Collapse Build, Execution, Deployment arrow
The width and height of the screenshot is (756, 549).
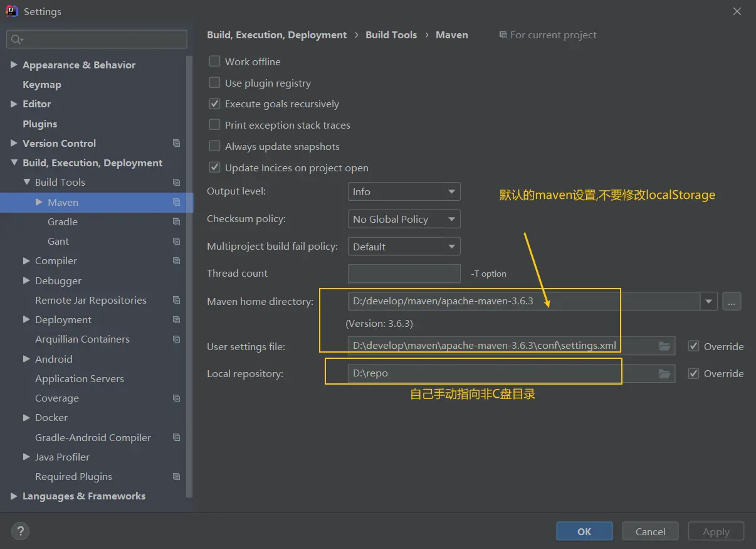coord(14,163)
